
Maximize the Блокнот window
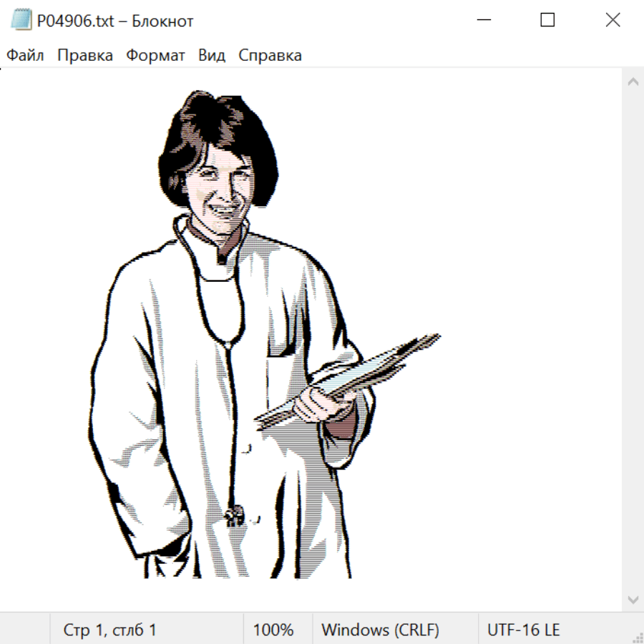(547, 21)
